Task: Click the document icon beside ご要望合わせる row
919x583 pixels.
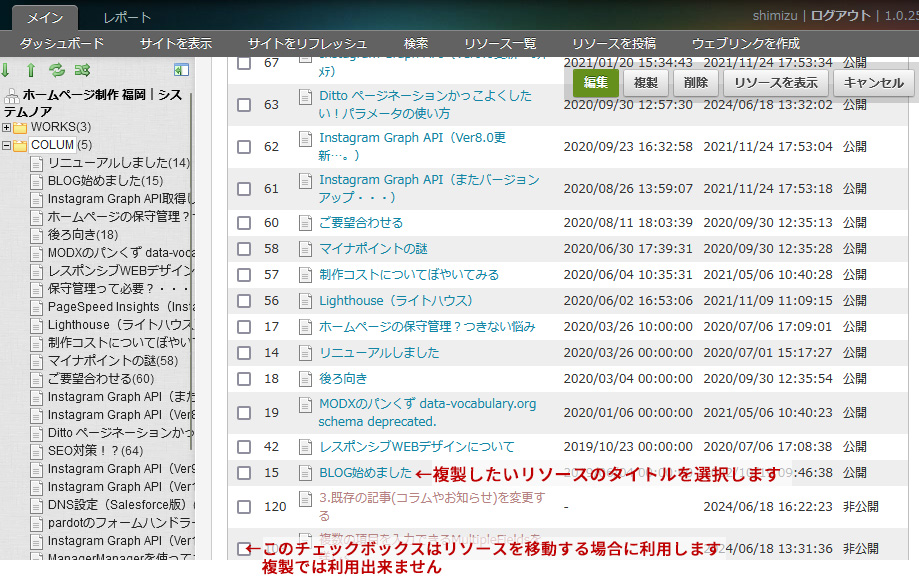Action: 306,223
